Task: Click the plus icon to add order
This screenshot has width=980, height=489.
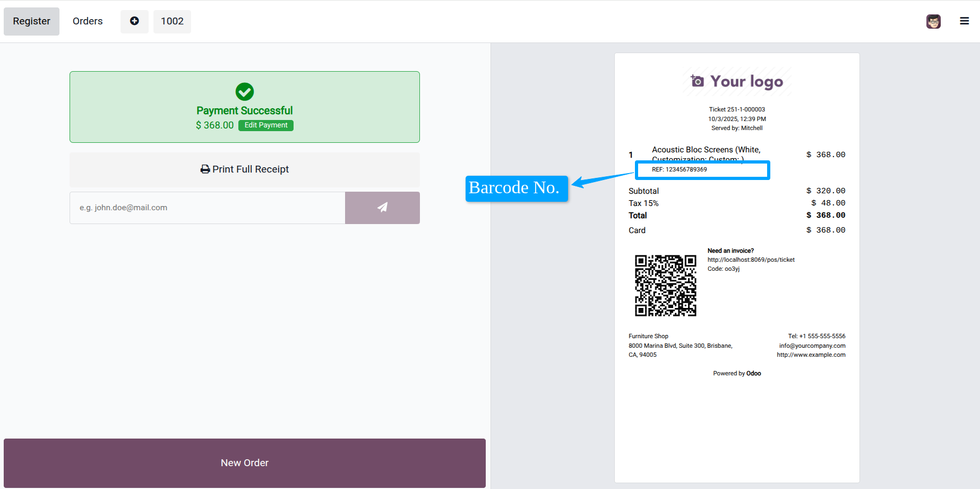Action: (134, 21)
